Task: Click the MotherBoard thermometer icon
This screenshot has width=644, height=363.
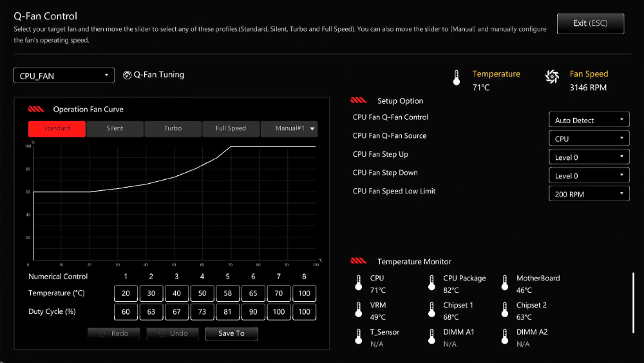Action: (x=504, y=283)
